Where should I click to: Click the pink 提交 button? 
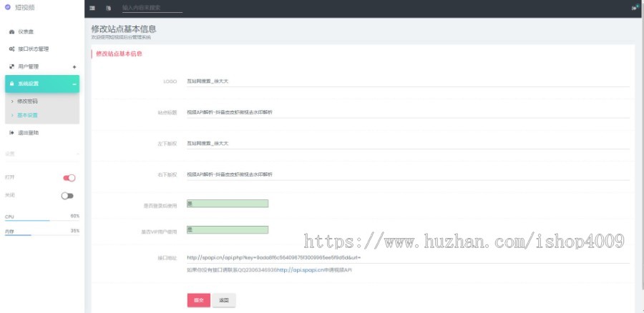point(199,300)
